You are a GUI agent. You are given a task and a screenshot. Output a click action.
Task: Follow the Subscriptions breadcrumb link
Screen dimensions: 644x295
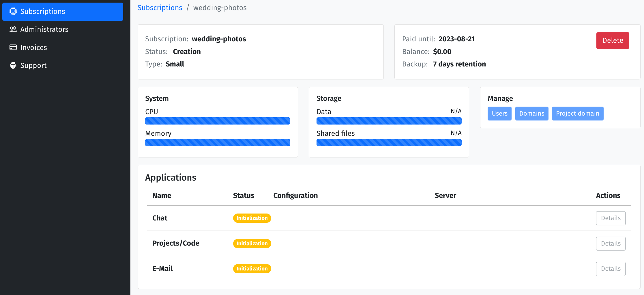[x=160, y=8]
